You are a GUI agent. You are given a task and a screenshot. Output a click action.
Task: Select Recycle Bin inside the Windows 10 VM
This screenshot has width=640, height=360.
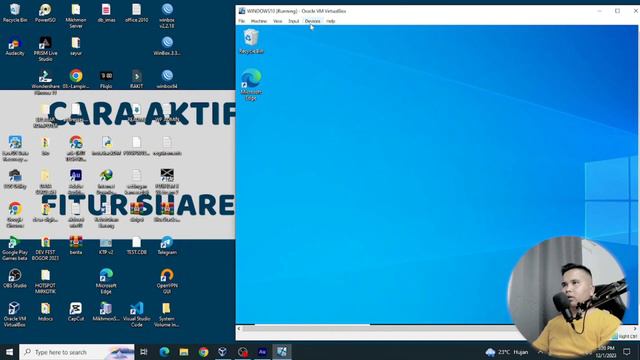[251, 41]
